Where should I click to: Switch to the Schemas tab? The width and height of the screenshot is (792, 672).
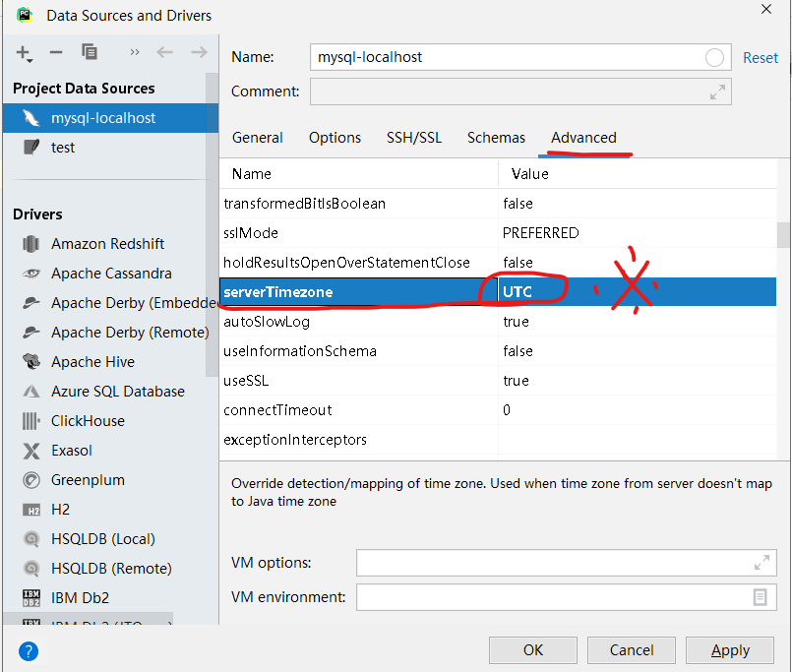point(496,138)
